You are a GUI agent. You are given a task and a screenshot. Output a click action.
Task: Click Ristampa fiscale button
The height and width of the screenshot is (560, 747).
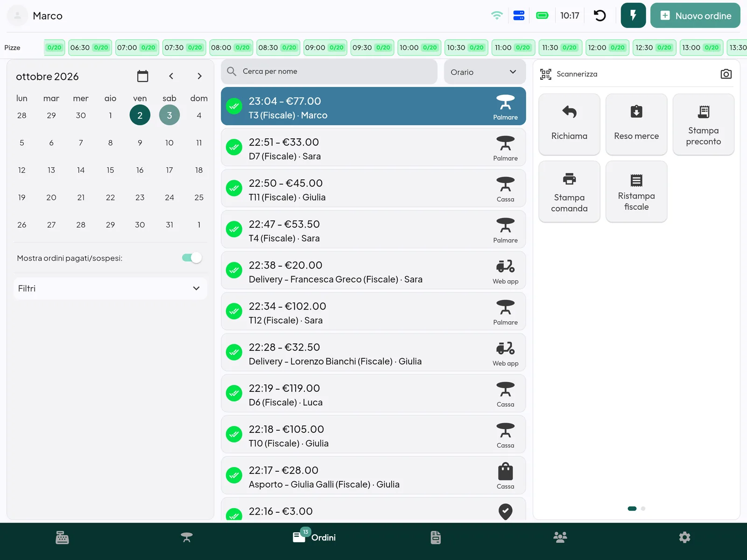[x=636, y=191]
